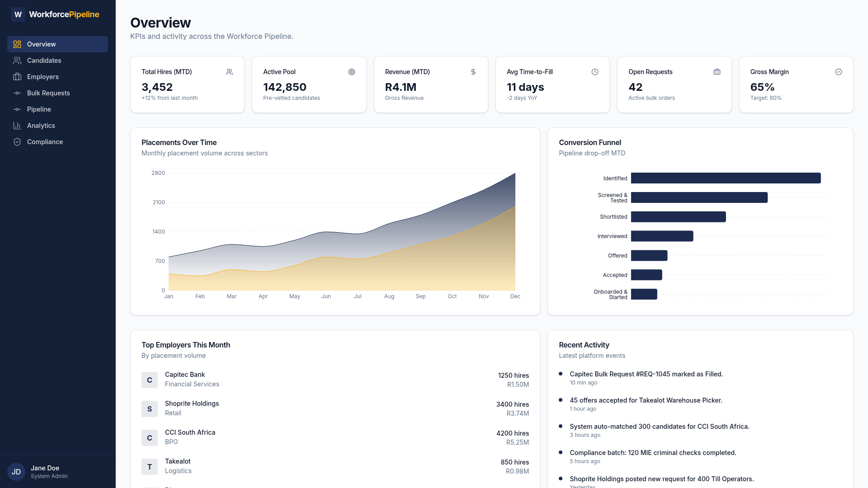Click the 11 days time-to-fill value

pyautogui.click(x=525, y=87)
